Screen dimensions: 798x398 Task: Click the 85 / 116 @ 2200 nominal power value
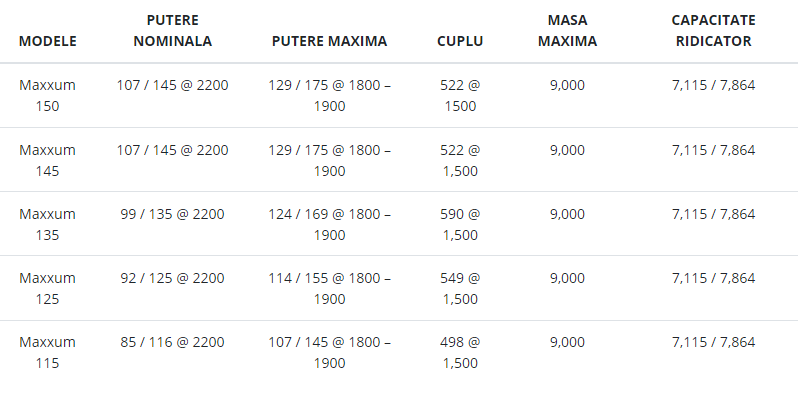tap(173, 342)
